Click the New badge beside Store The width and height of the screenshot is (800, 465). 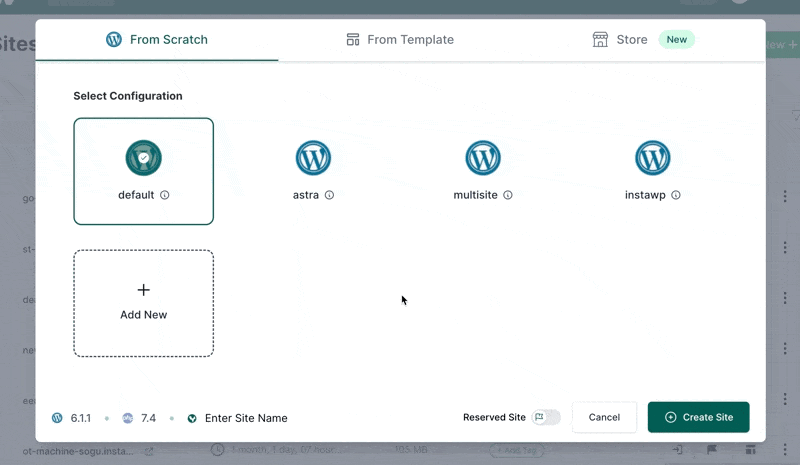(677, 39)
